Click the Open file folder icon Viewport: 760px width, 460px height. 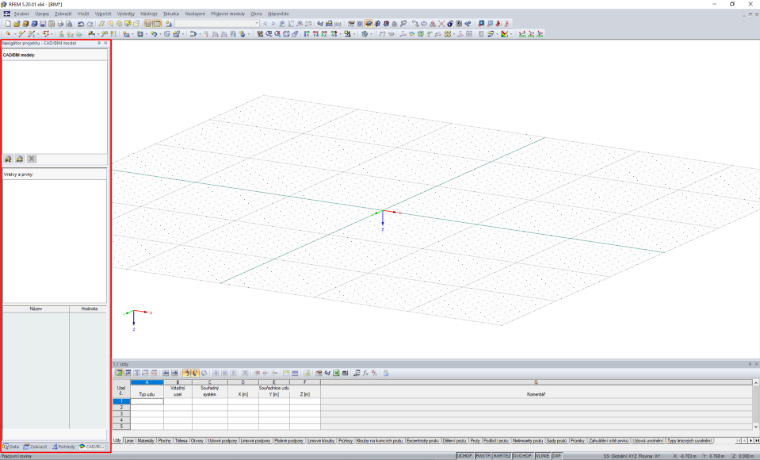[x=16, y=23]
